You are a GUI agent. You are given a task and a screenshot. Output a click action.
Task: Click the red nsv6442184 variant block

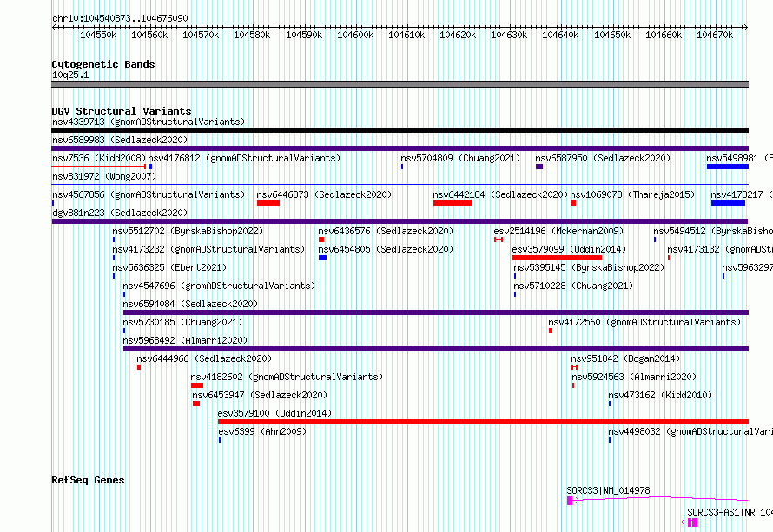453,203
